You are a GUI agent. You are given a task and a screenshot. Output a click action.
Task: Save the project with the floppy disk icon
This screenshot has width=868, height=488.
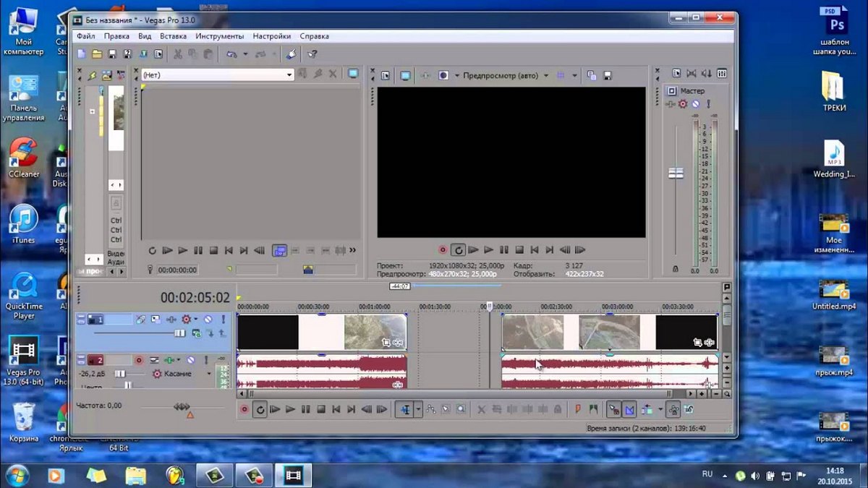tap(112, 54)
